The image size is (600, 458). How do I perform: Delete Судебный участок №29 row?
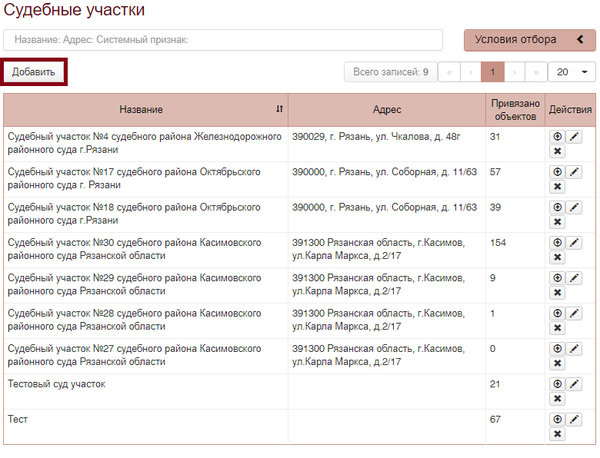[x=557, y=293]
